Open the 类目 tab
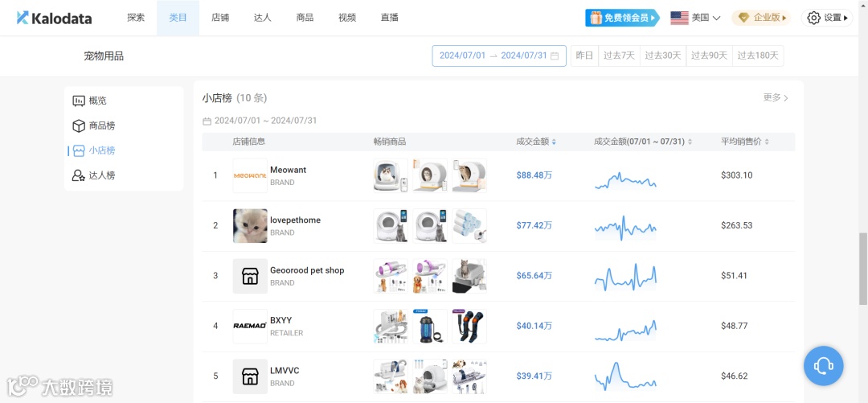This screenshot has width=868, height=403. (x=178, y=18)
